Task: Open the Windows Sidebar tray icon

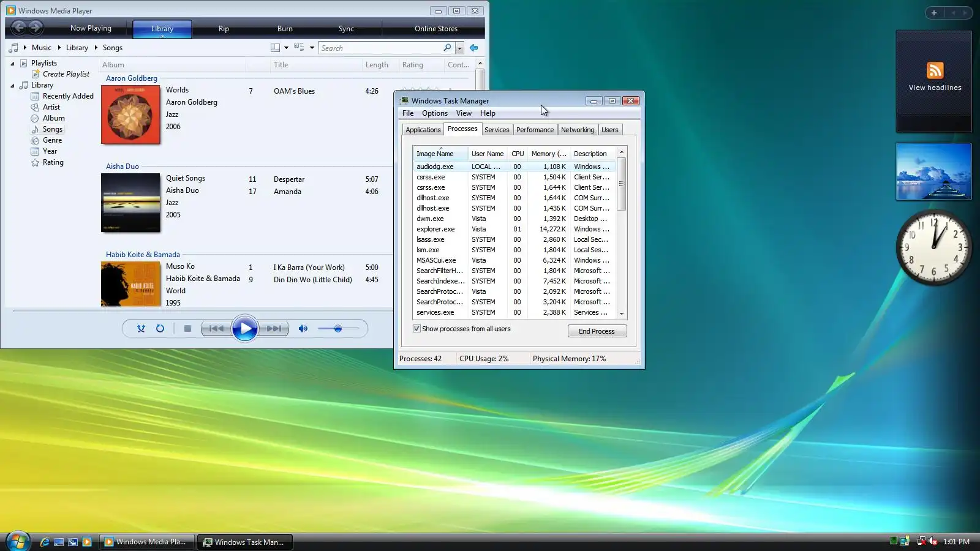Action: [x=905, y=541]
